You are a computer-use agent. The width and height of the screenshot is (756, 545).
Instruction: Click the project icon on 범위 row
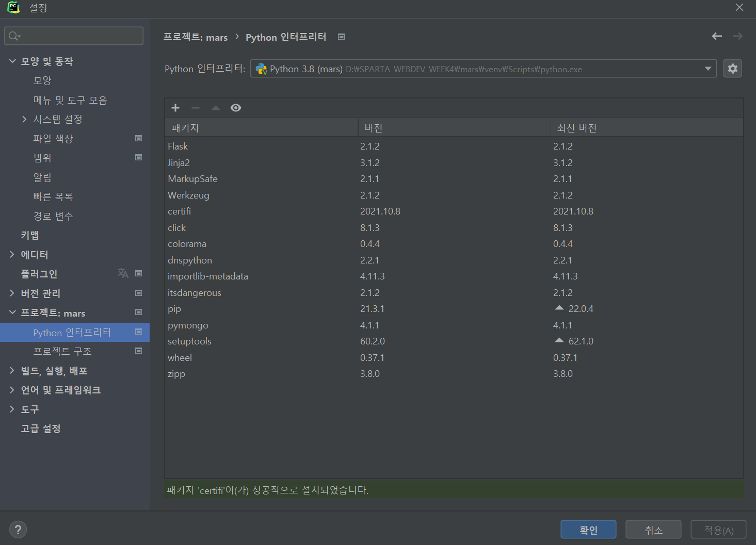(x=138, y=157)
